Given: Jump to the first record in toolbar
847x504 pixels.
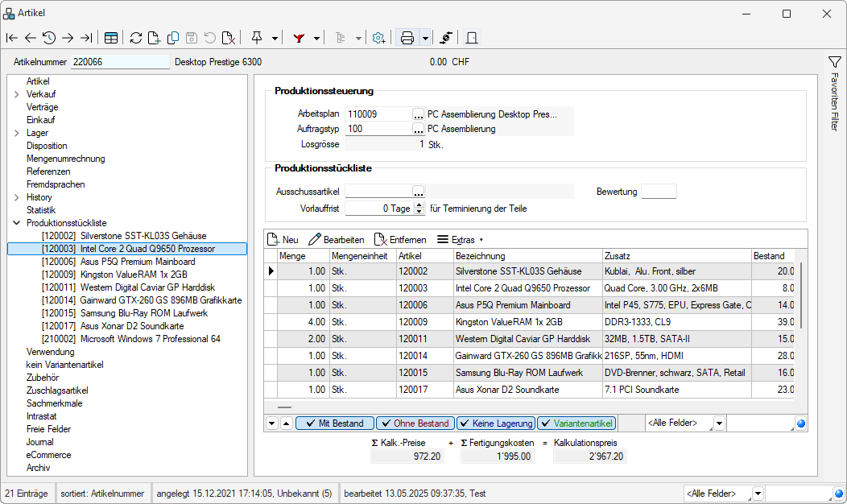Looking at the screenshot, I should click(12, 38).
